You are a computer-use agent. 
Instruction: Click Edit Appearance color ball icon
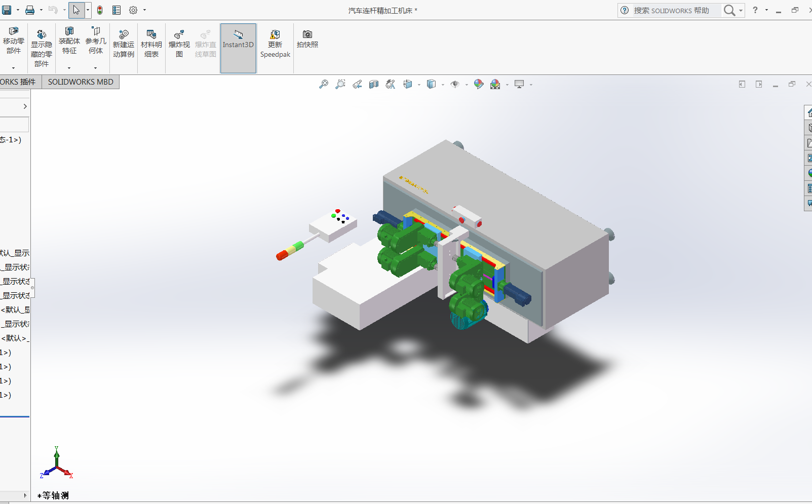(478, 84)
